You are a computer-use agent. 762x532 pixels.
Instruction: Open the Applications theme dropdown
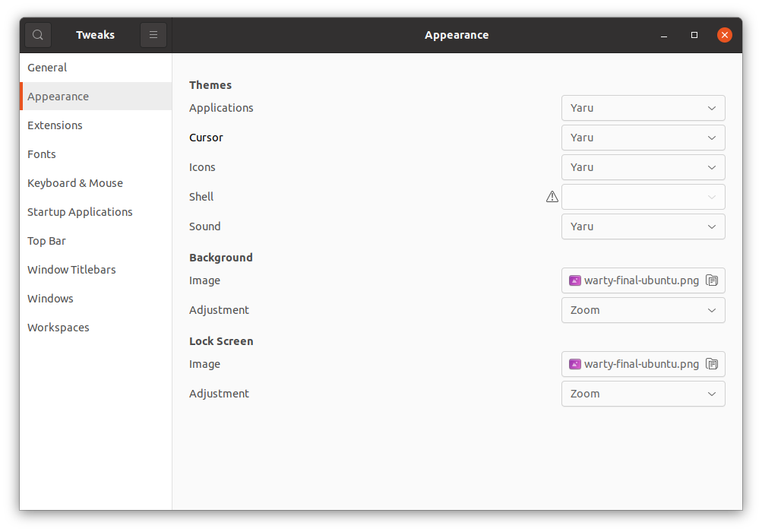(643, 108)
